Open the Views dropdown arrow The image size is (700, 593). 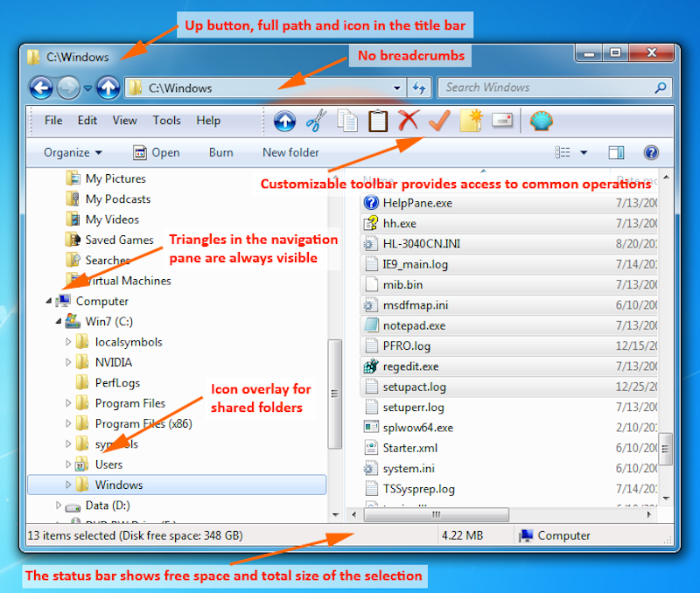pos(584,152)
